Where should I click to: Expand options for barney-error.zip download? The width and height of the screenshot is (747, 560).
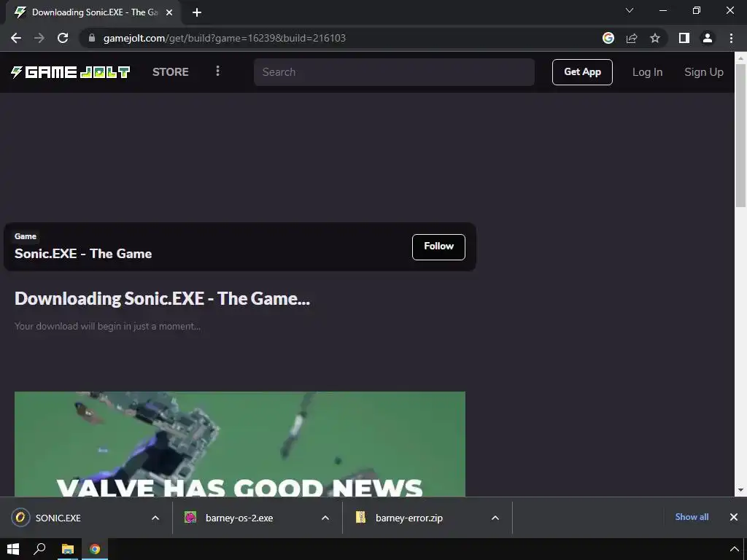click(x=495, y=518)
